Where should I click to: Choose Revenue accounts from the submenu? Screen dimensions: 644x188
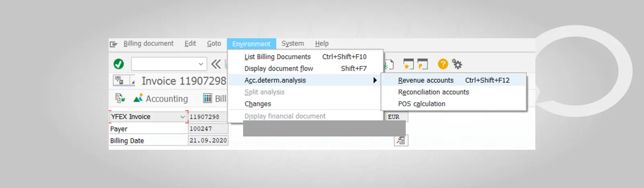click(x=454, y=80)
